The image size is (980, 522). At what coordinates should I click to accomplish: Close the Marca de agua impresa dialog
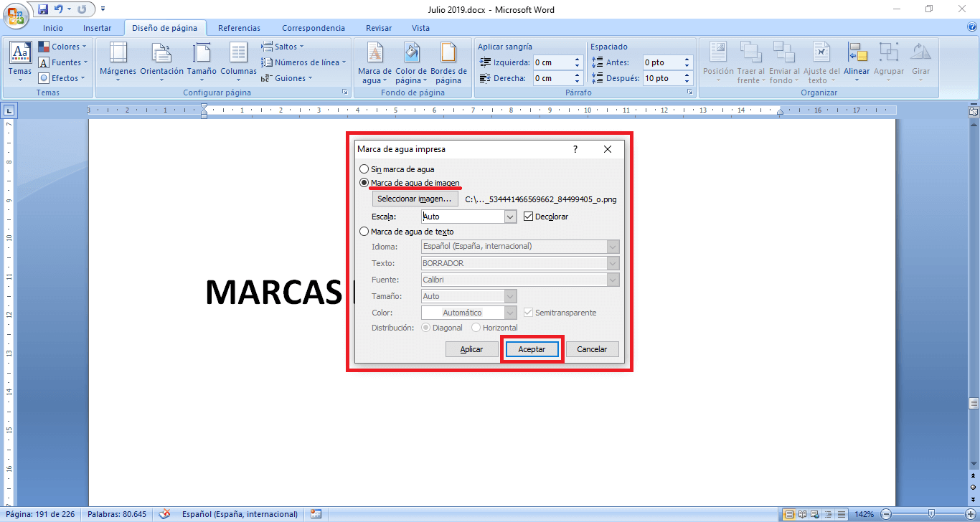(607, 149)
